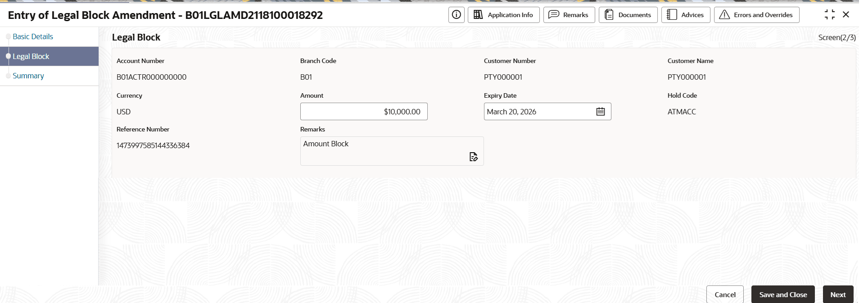Proceed with the Next button
Screen dimensions: 868x303
point(838,294)
